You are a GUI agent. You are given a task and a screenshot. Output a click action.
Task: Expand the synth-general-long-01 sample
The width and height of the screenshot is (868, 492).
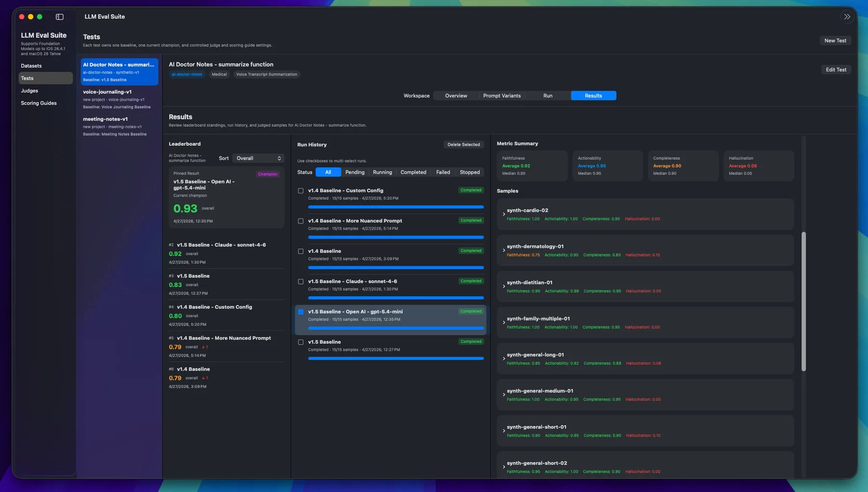(x=504, y=359)
